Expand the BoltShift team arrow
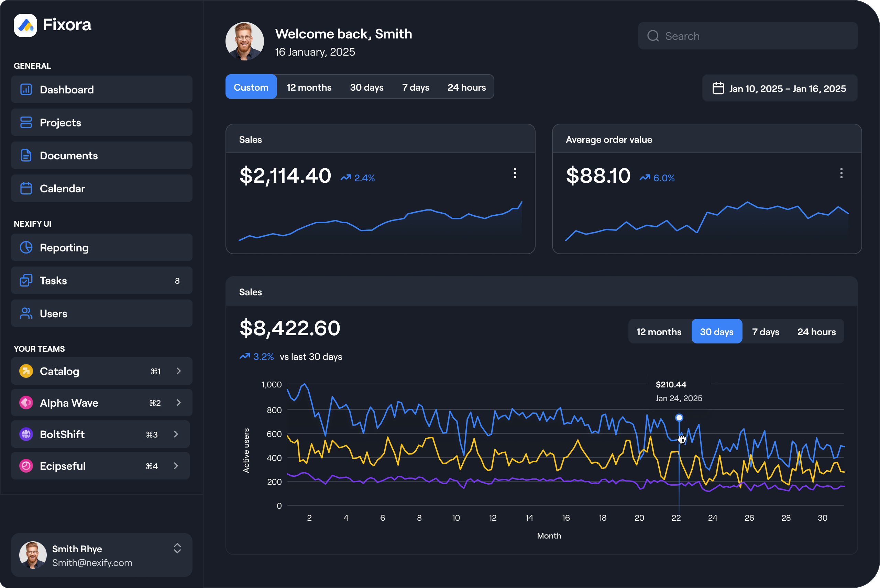 coord(176,434)
